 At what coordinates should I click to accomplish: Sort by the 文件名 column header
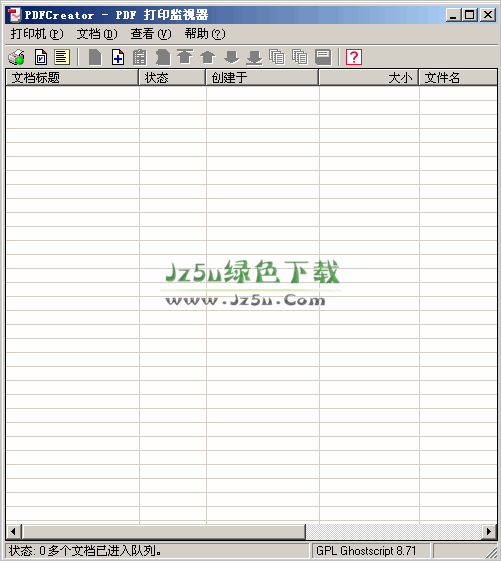point(458,78)
